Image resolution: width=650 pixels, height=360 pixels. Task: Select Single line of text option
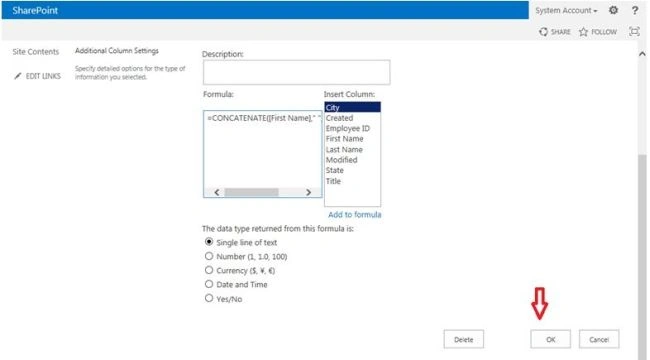[209, 242]
